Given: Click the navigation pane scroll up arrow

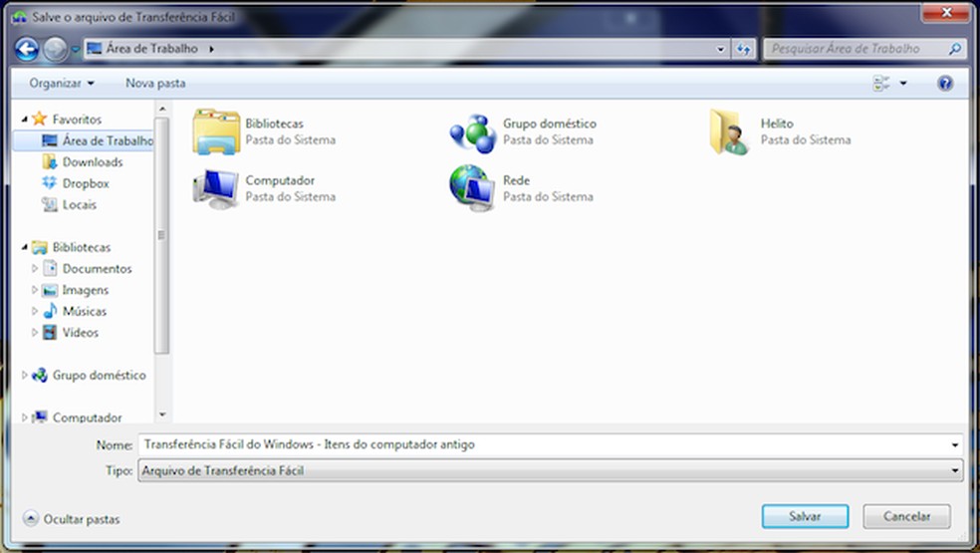Looking at the screenshot, I should click(x=162, y=109).
